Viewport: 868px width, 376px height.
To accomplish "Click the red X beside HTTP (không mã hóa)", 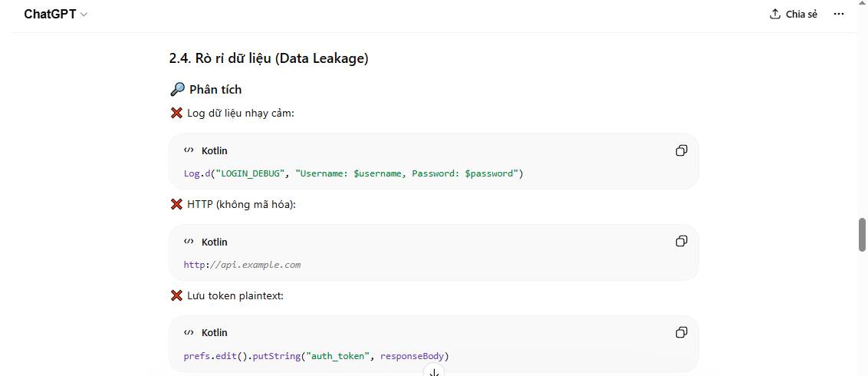I will point(176,205).
